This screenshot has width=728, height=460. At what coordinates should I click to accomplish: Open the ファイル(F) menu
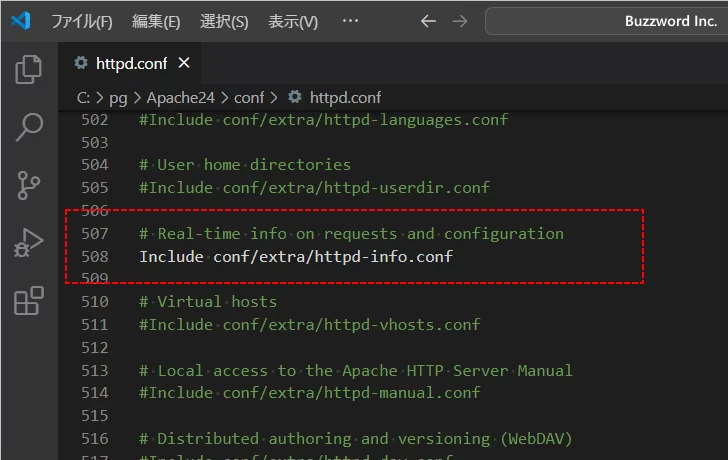pos(81,21)
